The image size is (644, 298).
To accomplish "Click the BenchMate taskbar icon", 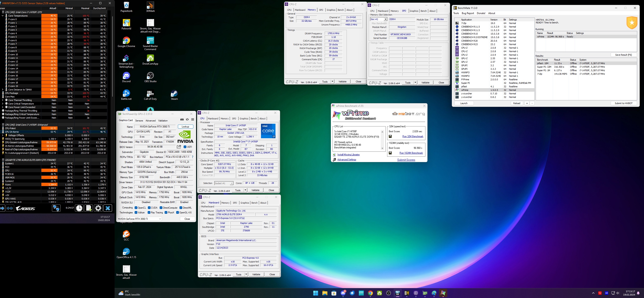I will [x=407, y=293].
